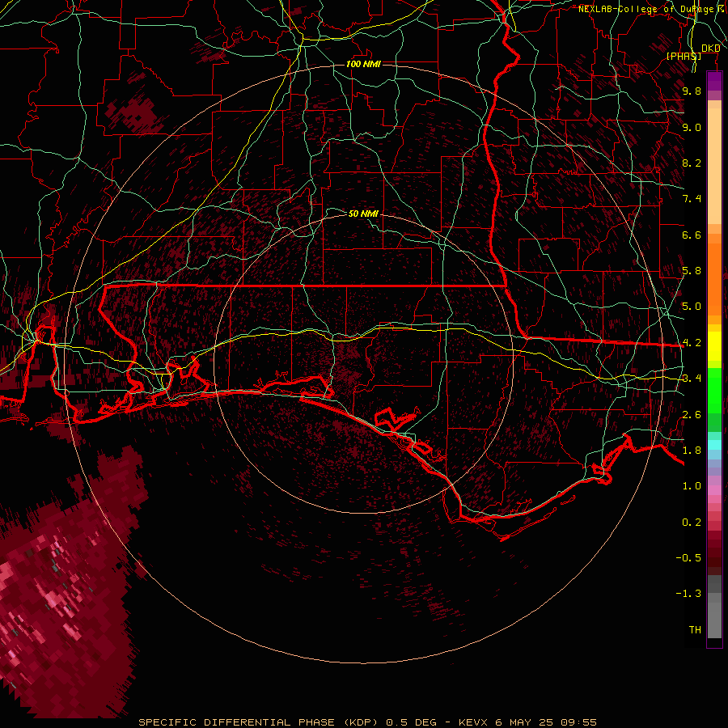Click the purple top segment of the color bar

[714, 81]
